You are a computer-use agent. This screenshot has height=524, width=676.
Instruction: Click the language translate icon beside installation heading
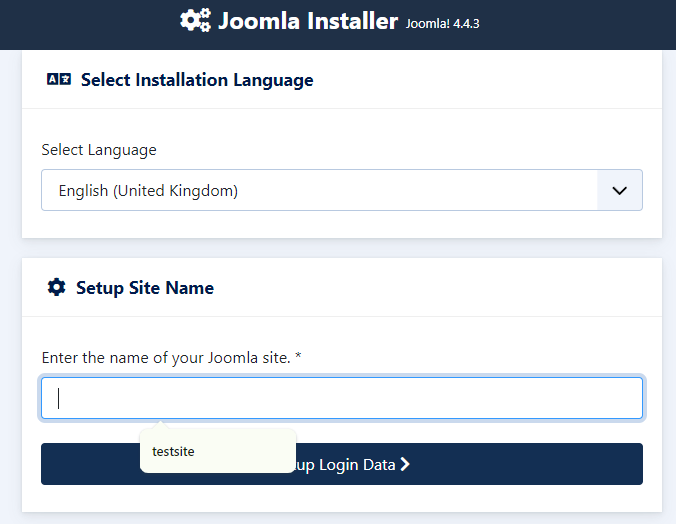tap(59, 80)
